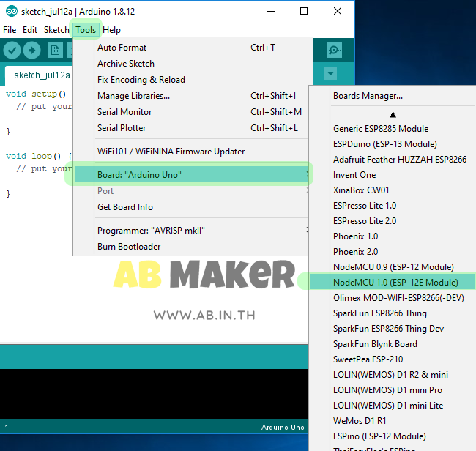
Task: Select ESPDuino (ESP-13 Module) board
Action: [393, 143]
